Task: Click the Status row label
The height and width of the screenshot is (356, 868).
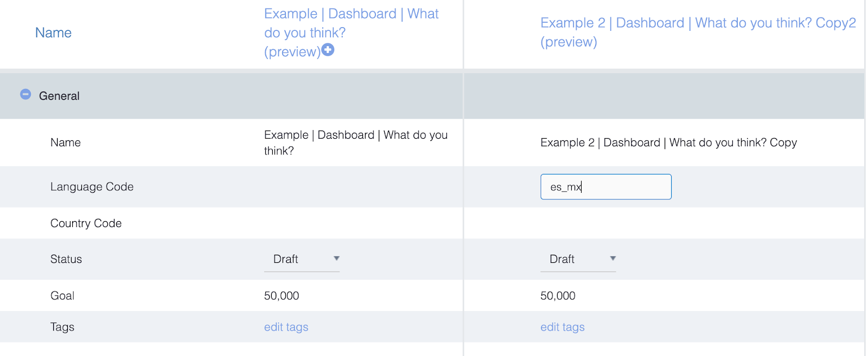Action: click(66, 259)
